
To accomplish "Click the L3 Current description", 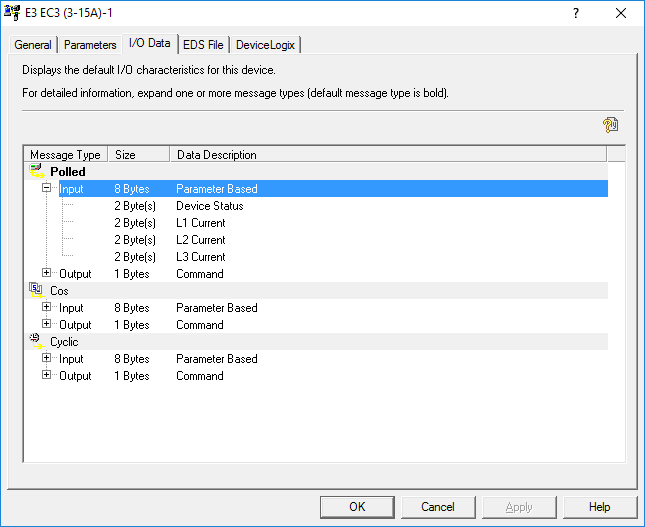I will click(201, 257).
